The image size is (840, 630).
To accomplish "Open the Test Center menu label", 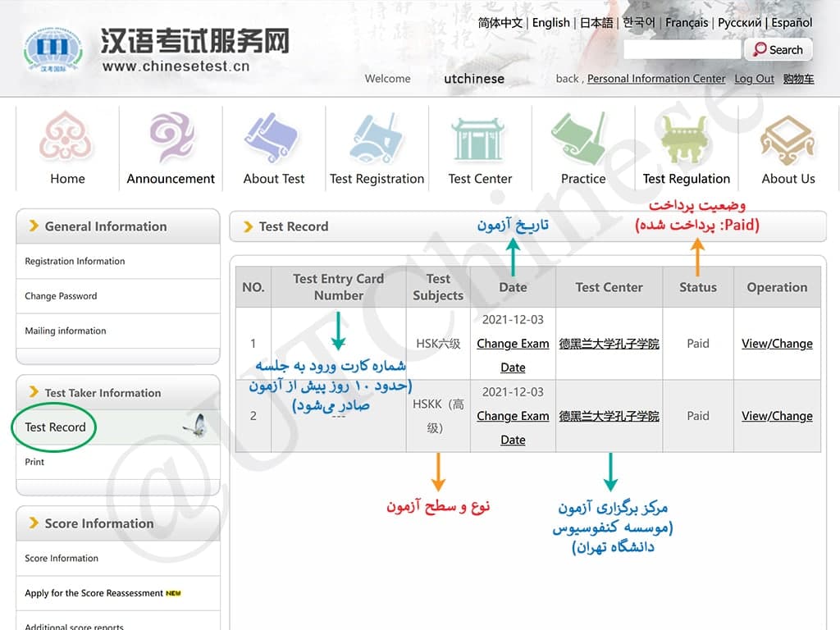I will 480,178.
